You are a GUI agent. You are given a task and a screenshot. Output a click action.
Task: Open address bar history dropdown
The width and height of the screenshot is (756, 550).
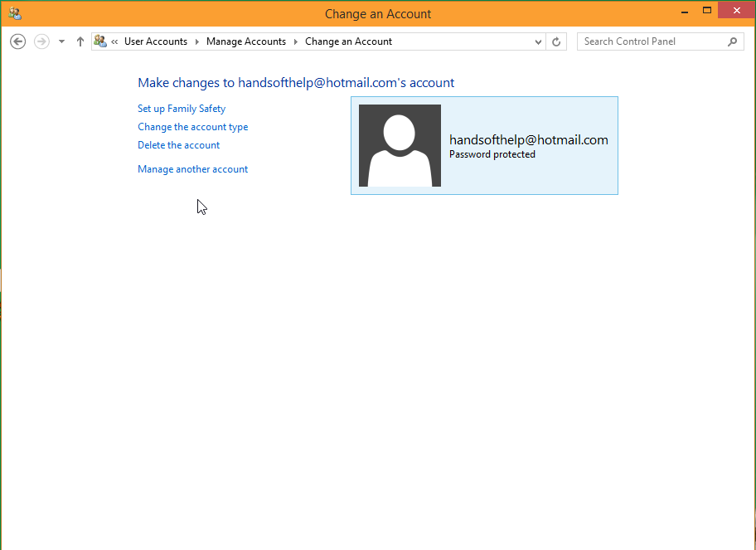(539, 42)
